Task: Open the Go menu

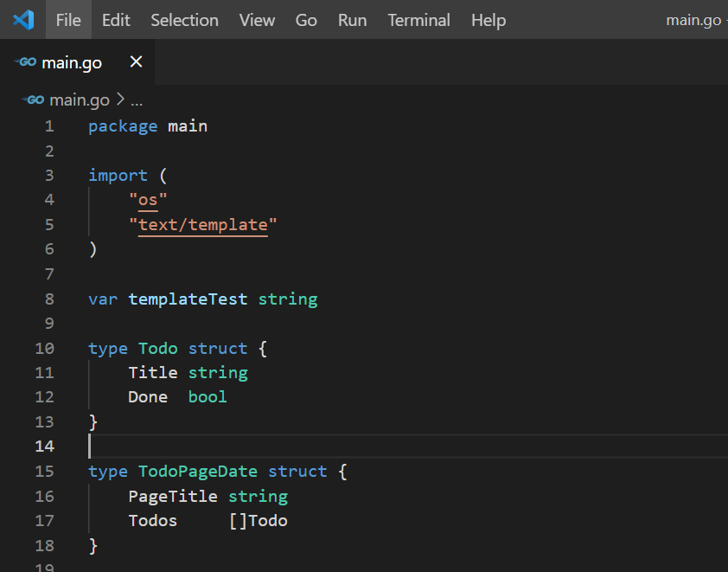Action: pos(306,20)
